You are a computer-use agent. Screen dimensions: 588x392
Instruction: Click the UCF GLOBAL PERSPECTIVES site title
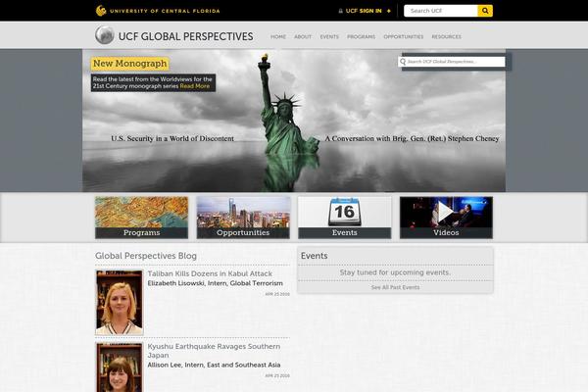click(x=185, y=36)
